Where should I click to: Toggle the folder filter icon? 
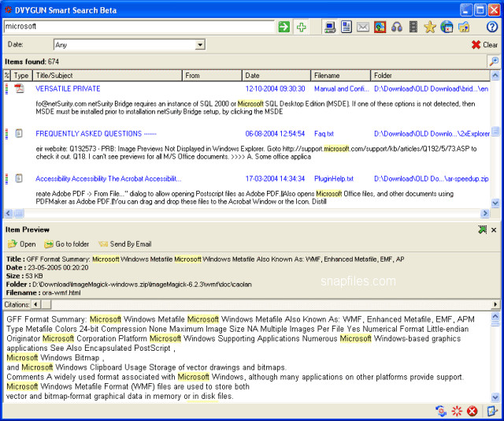464,27
